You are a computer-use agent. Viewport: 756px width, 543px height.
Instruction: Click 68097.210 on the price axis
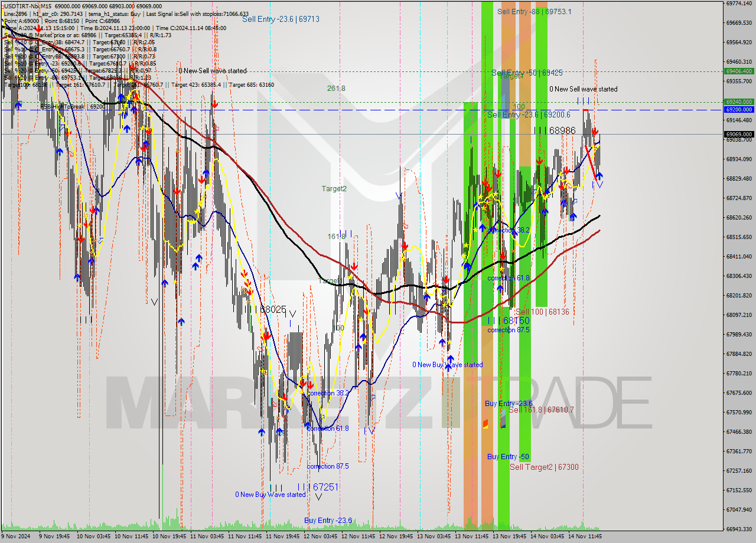739,315
